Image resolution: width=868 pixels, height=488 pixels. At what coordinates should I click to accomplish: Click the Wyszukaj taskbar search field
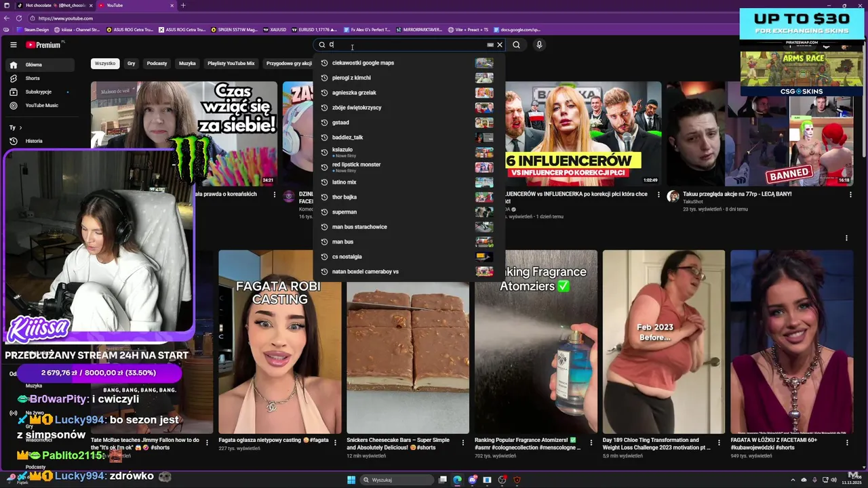pyautogui.click(x=397, y=480)
